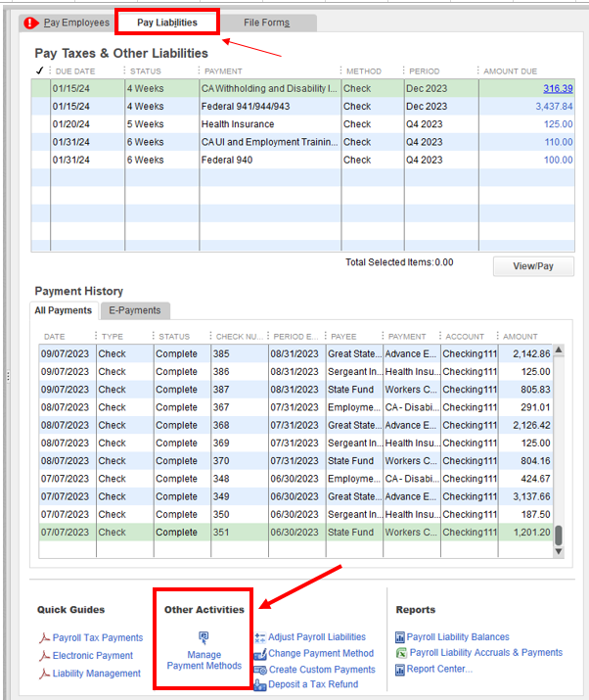The image size is (589, 700).
Task: Select payment history row with check 351
Action: 295,533
